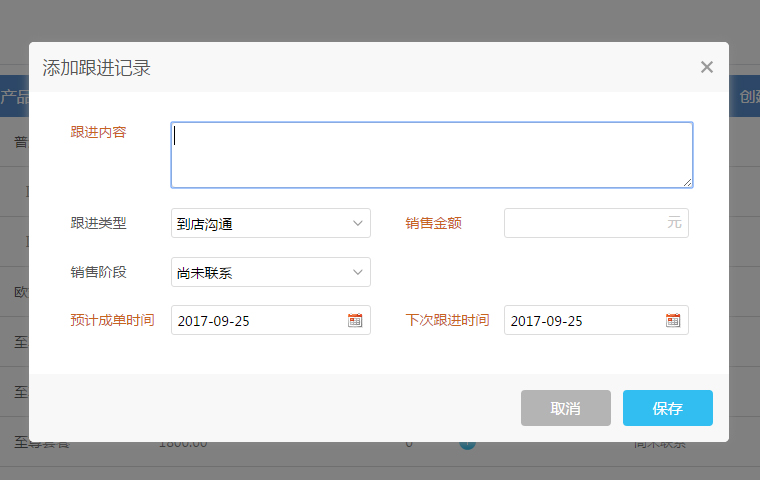Screen dimensions: 760x480
Task: Click the textarea resize handle corner
Action: [687, 182]
